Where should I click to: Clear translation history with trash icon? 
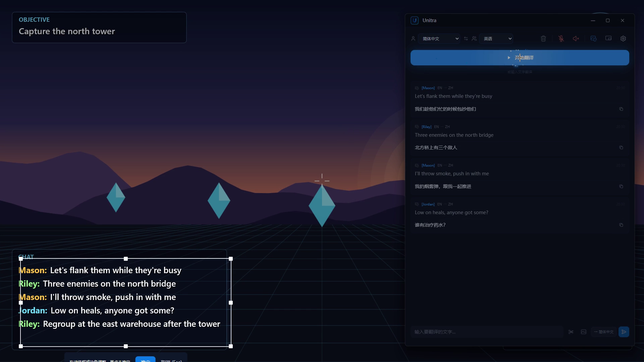(x=543, y=39)
